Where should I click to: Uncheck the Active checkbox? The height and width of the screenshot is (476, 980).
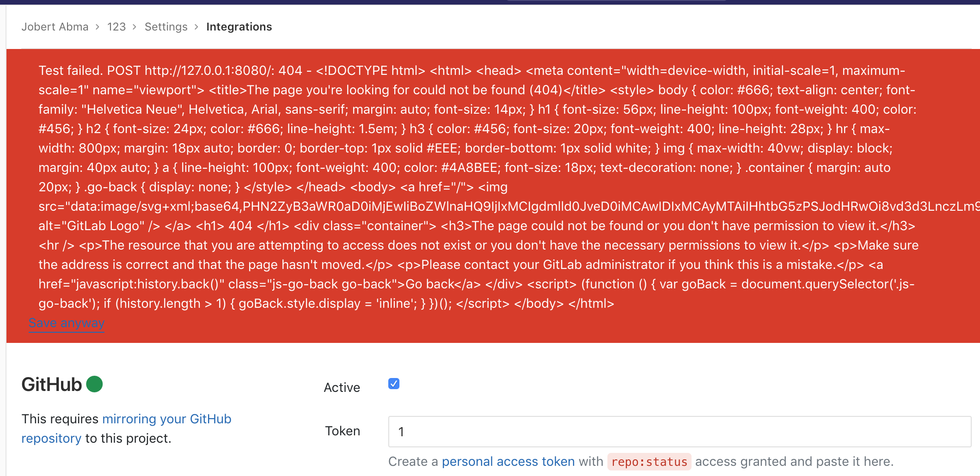(x=394, y=384)
